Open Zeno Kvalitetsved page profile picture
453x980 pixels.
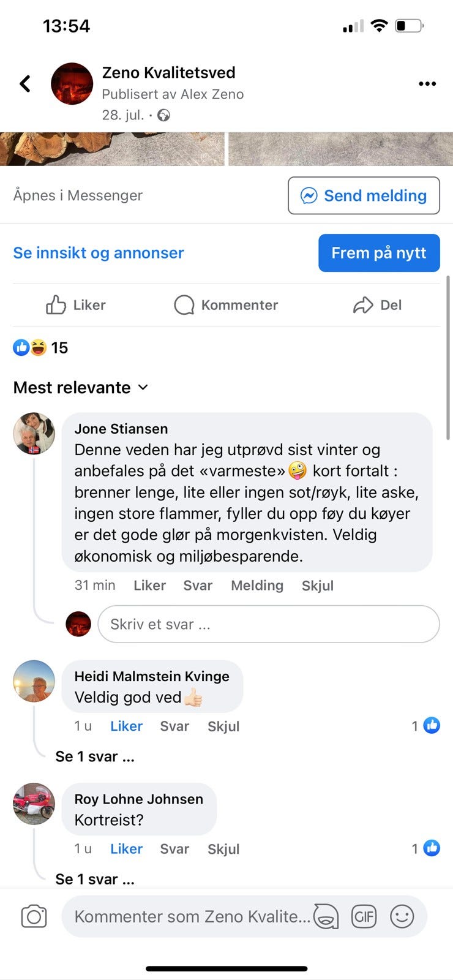tap(72, 84)
